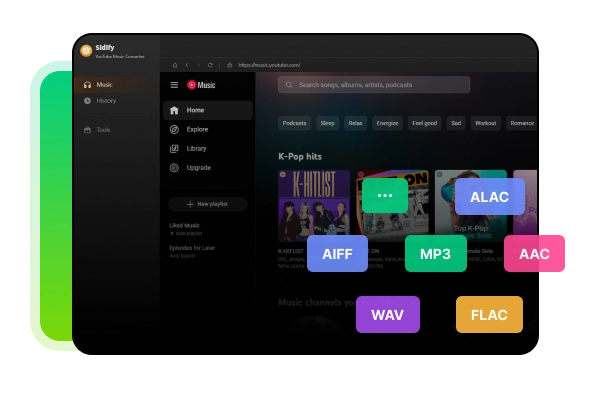604x405 pixels.
Task: Open the Music section in Sidify sidebar
Action: 103,85
